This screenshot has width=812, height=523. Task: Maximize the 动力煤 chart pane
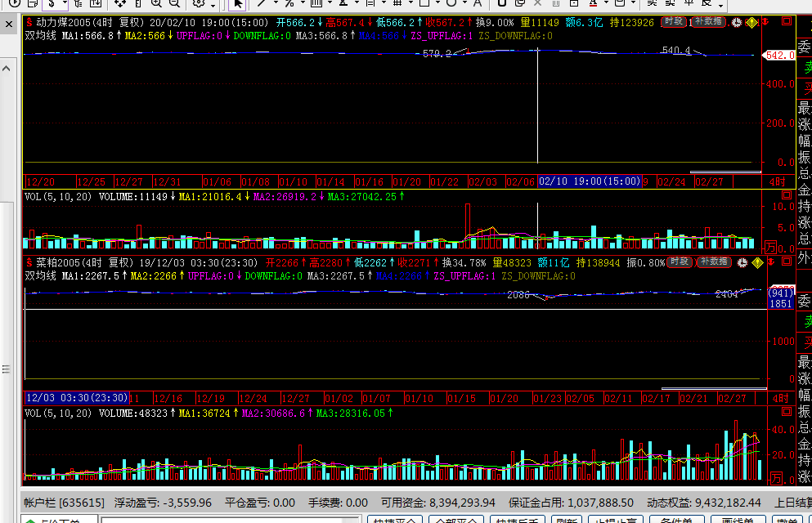787,22
